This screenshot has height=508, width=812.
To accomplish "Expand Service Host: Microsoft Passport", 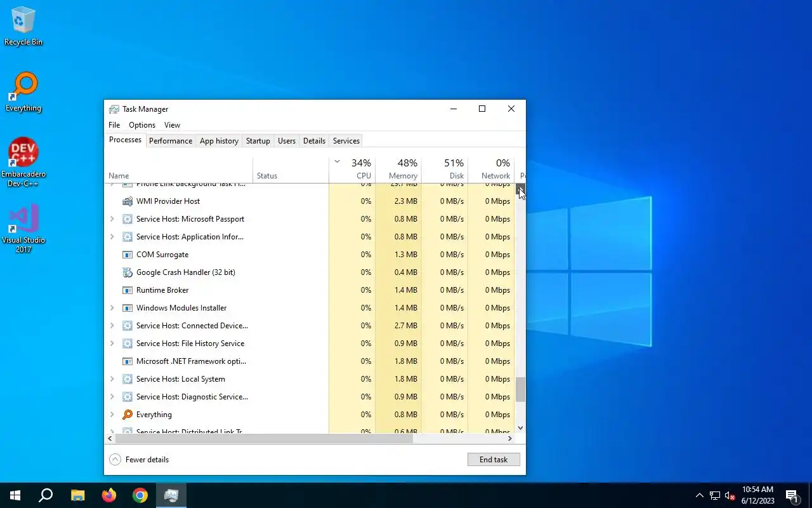I will 112,219.
